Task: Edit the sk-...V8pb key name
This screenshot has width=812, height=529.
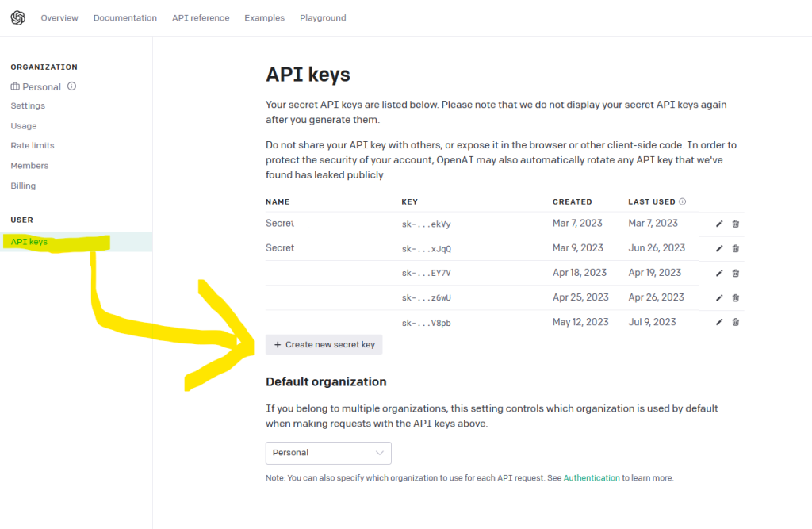Action: (x=719, y=322)
